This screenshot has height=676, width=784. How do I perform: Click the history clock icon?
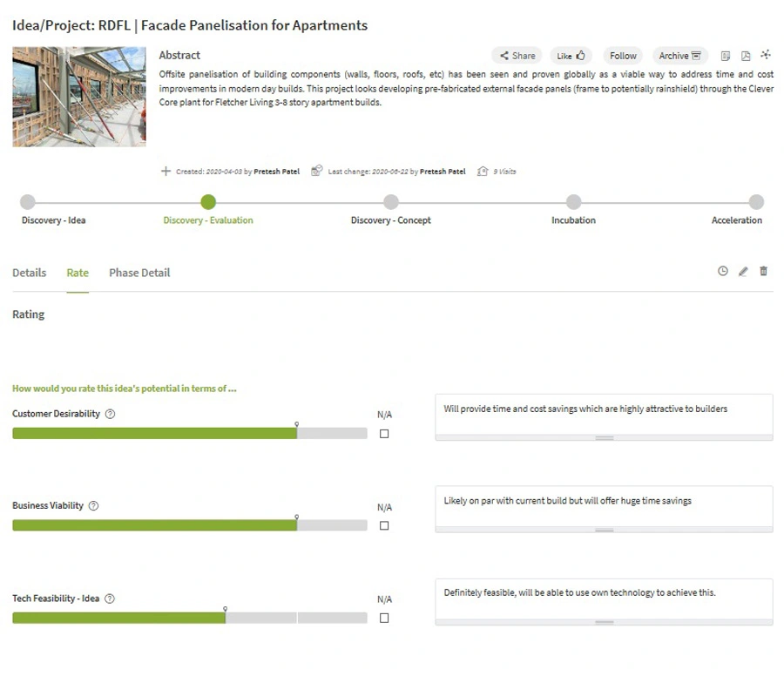(722, 271)
